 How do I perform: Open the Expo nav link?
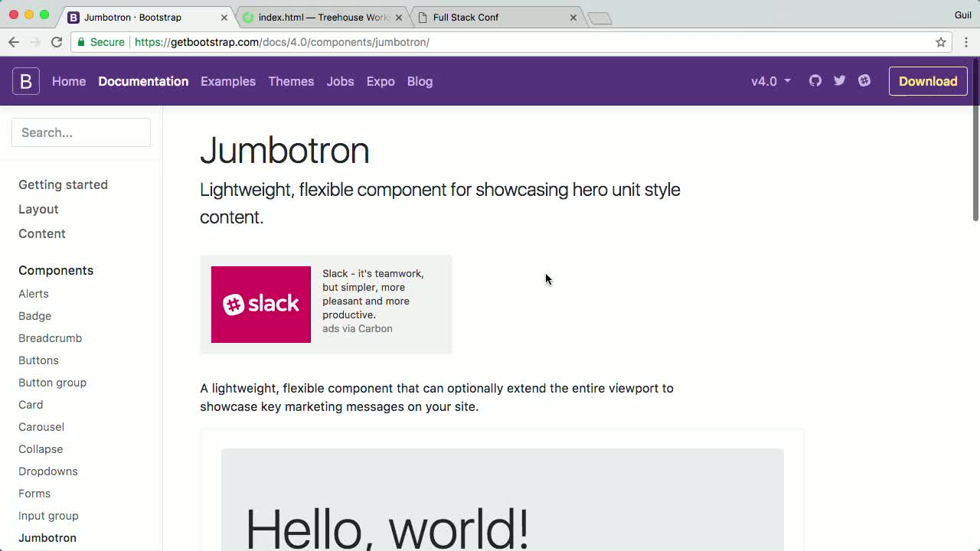coord(381,81)
